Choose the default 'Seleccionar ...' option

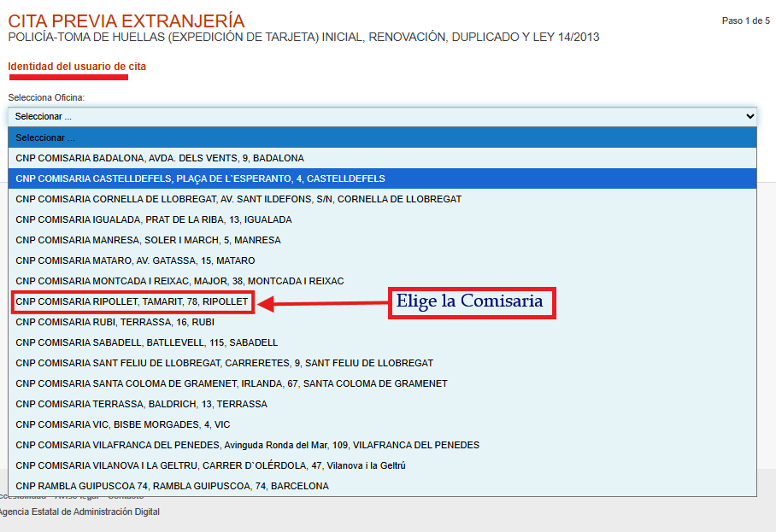(x=47, y=137)
